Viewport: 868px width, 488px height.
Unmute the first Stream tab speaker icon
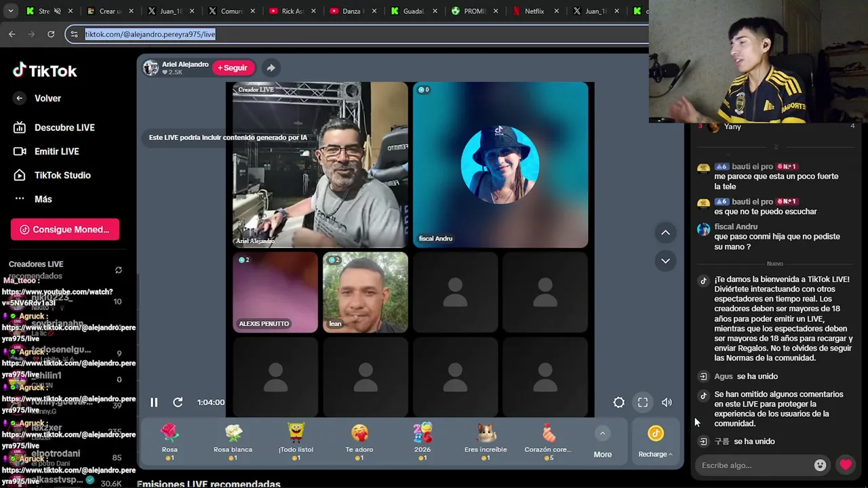coord(58,11)
